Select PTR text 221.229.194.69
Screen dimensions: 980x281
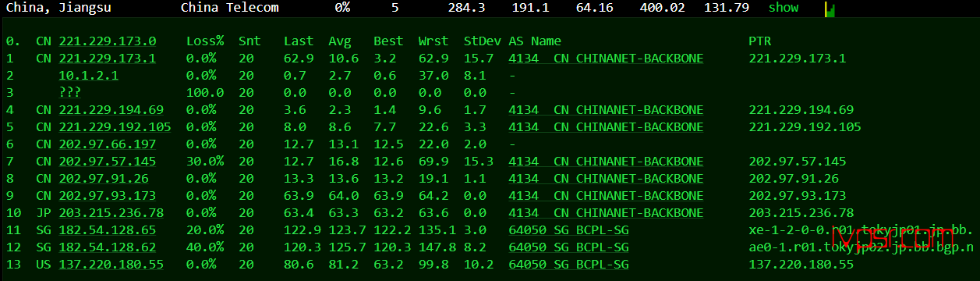[801, 109]
